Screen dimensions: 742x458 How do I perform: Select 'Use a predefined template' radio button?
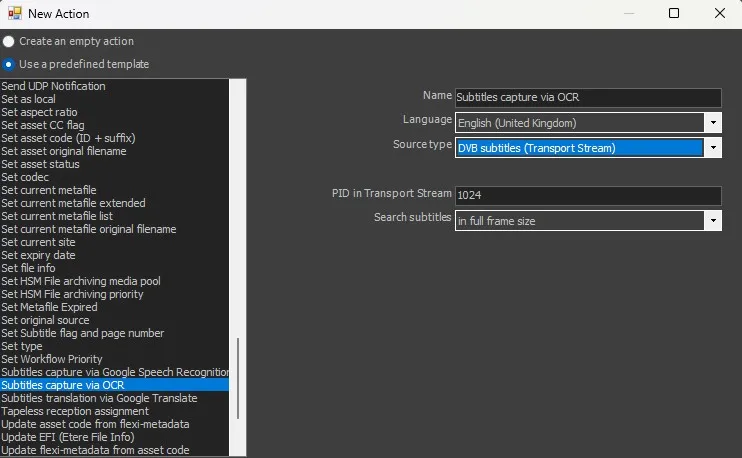9,64
